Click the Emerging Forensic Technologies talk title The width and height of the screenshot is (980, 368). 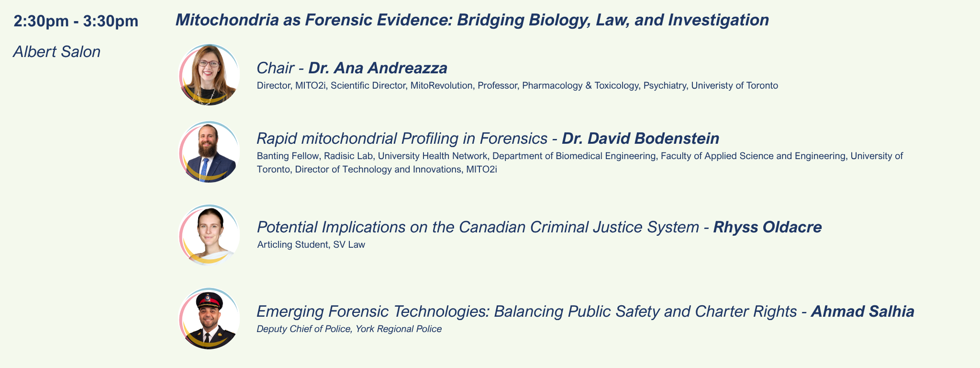point(526,311)
